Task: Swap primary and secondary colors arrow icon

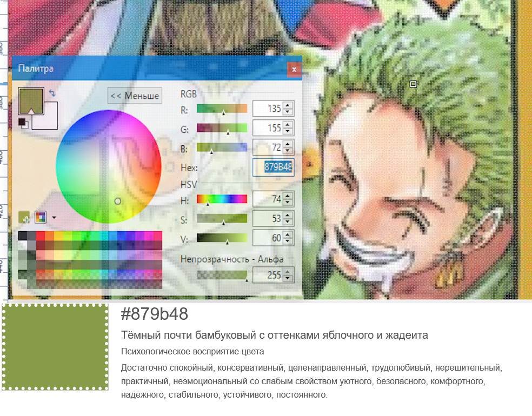Action: pyautogui.click(x=52, y=93)
